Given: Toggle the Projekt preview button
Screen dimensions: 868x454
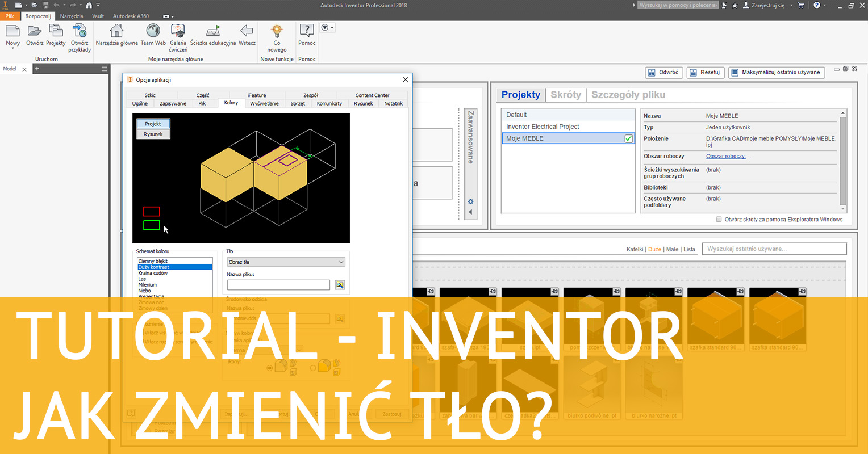Looking at the screenshot, I should (x=153, y=124).
